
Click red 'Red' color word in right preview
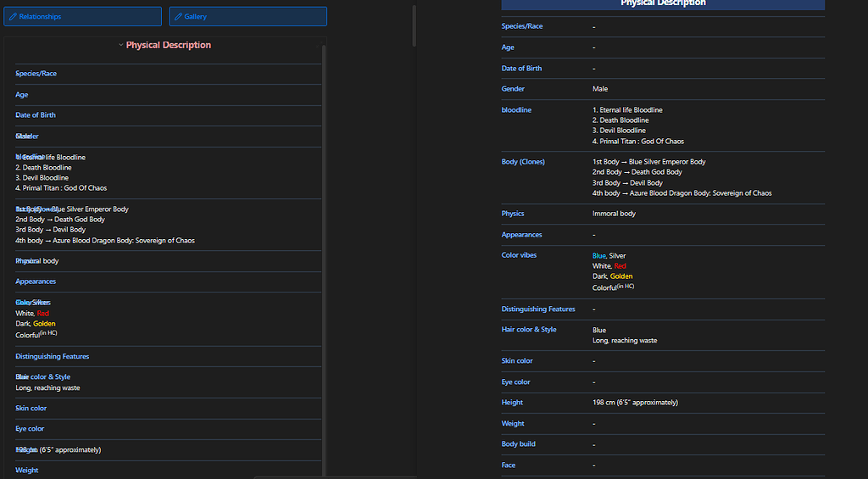click(x=620, y=266)
